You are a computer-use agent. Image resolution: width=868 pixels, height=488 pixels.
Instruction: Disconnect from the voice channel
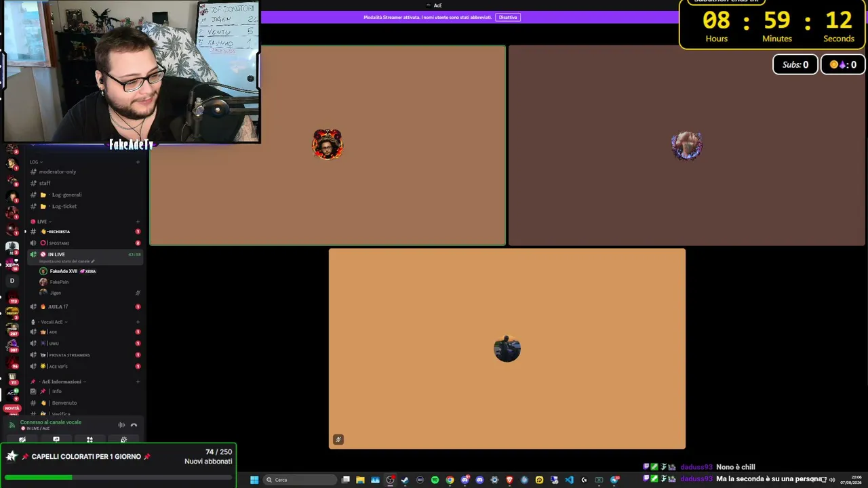pos(134,425)
